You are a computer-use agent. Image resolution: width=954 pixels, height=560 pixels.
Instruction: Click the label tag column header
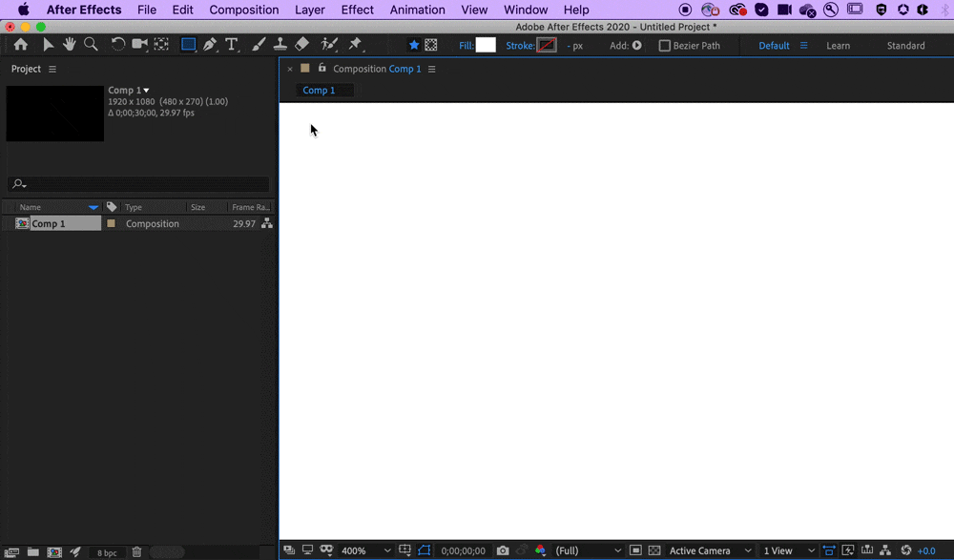click(112, 207)
